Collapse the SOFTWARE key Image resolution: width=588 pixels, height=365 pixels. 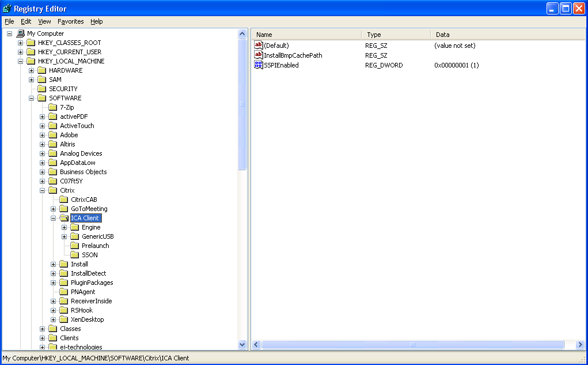coord(31,98)
